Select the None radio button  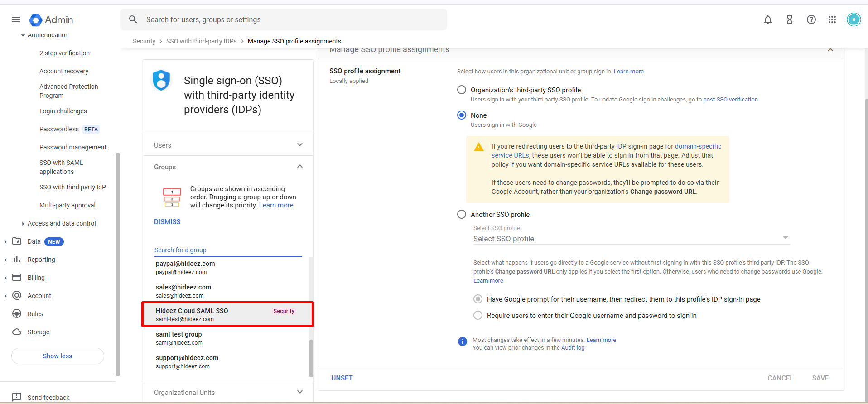[x=462, y=115]
